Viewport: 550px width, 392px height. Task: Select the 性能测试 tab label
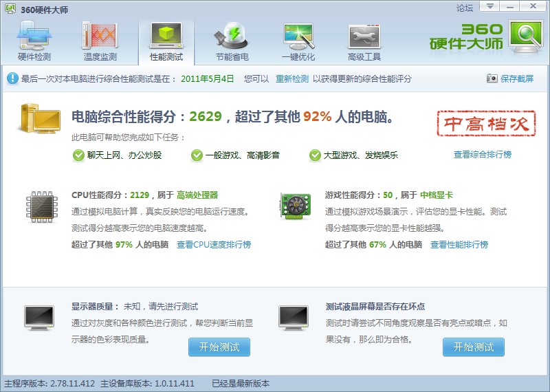[x=166, y=57]
